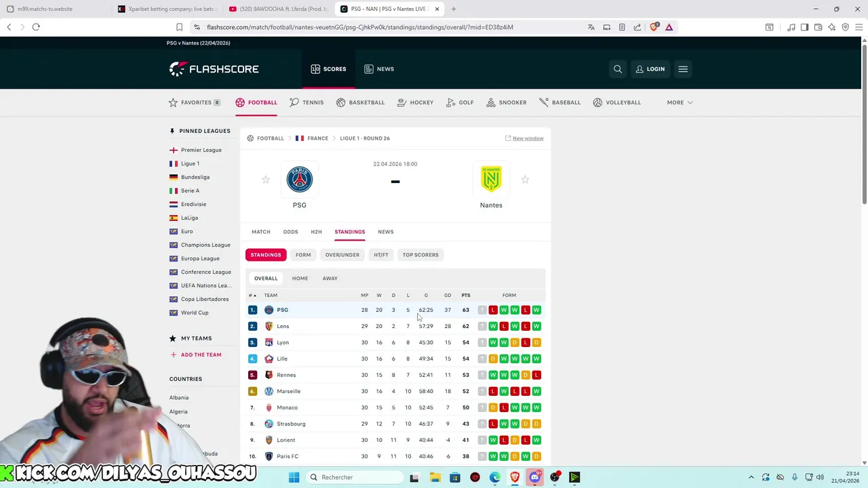Open Lens team row link
The width and height of the screenshot is (868, 488).
(283, 326)
